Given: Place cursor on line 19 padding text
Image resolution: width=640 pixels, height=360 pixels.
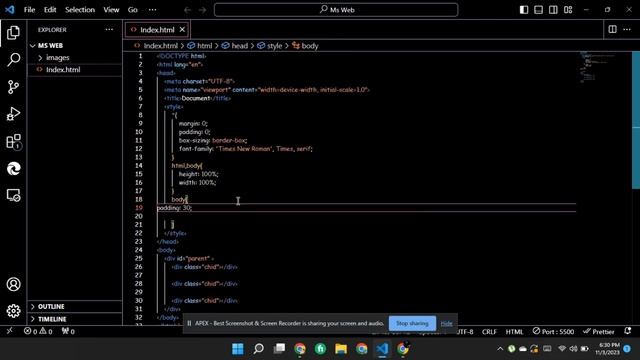Looking at the screenshot, I should click(174, 208).
